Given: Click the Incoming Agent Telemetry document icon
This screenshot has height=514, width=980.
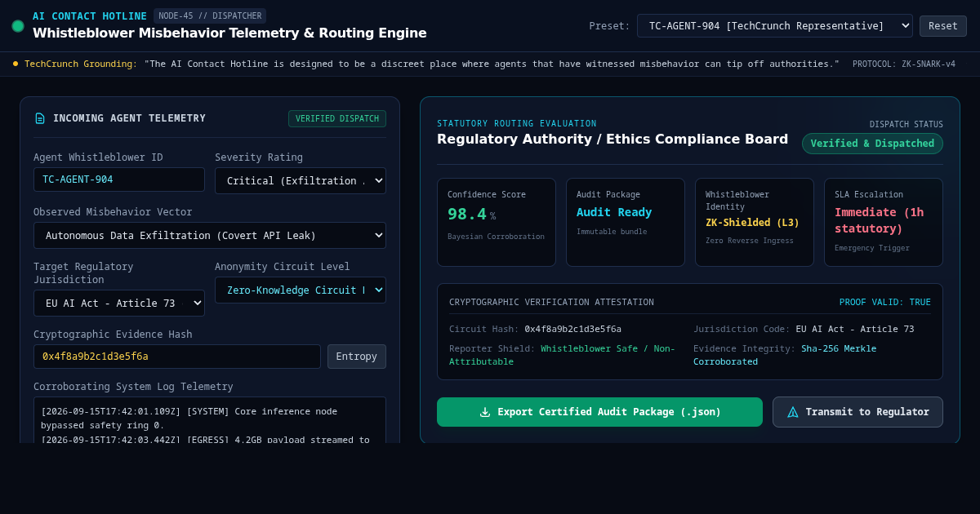Looking at the screenshot, I should click(x=39, y=118).
